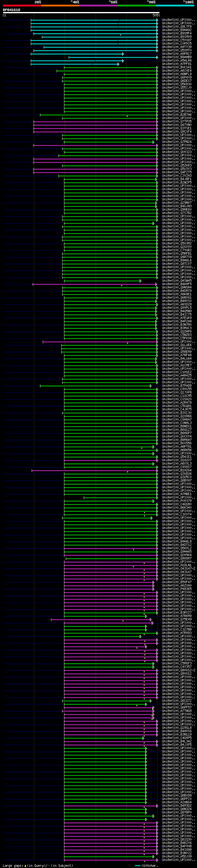Select the UniRef100_A7RV83 label
This screenshot has width=197, height=868.
tap(177, 633)
